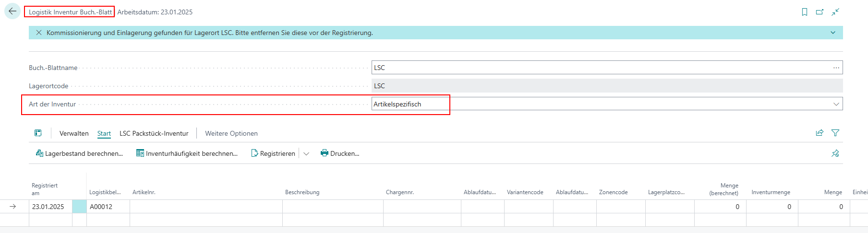Image resolution: width=868 pixels, height=233 pixels.
Task: Click Inventurhäufigkeit berechnen action
Action: (187, 153)
